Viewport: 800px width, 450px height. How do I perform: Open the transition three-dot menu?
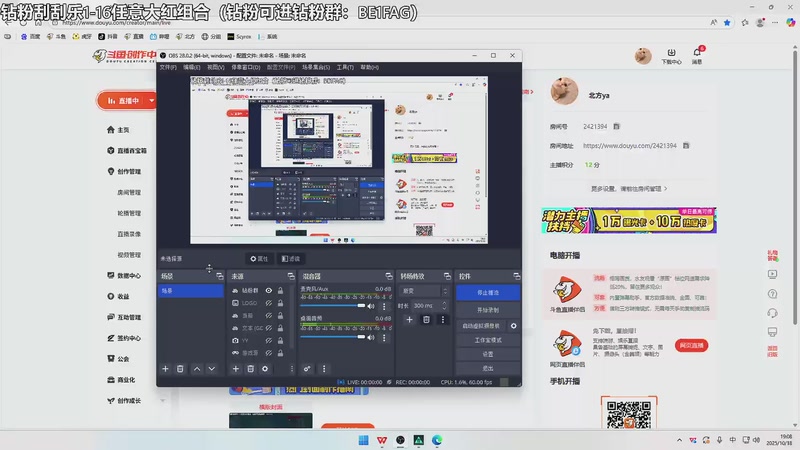pyautogui.click(x=443, y=319)
